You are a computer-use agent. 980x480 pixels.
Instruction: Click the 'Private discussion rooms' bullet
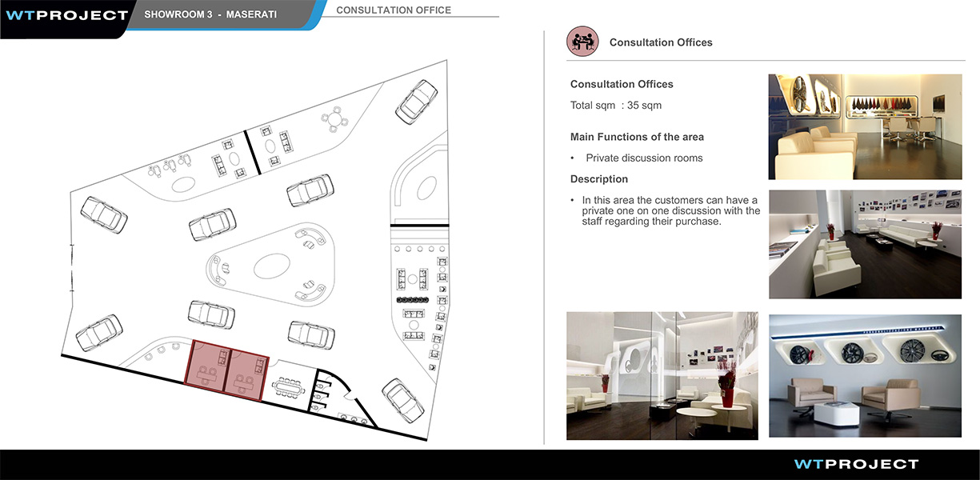(644, 158)
